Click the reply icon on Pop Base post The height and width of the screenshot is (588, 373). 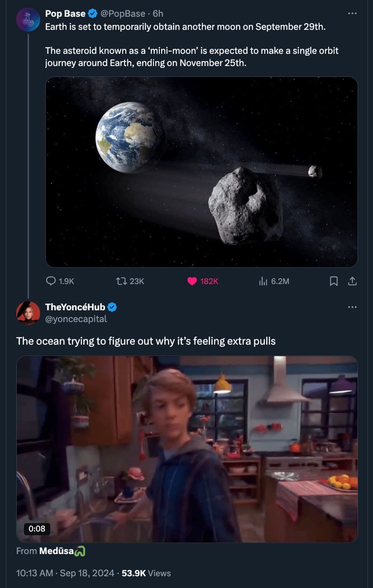[51, 281]
